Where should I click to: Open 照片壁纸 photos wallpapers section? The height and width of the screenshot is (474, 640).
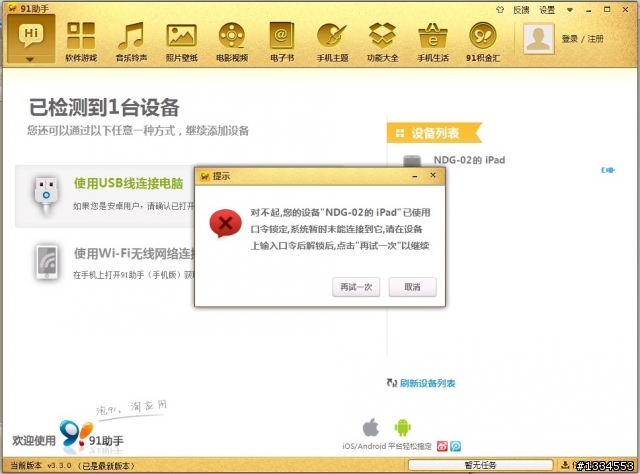pos(182,42)
